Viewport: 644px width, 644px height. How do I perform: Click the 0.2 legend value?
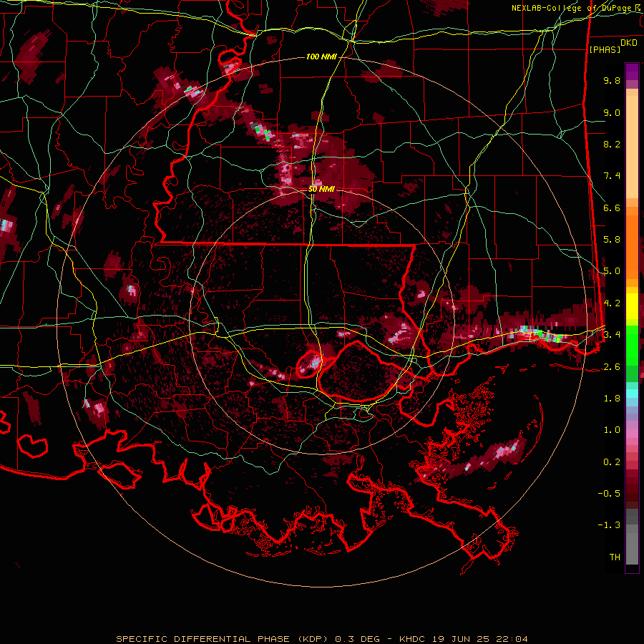pyautogui.click(x=612, y=462)
